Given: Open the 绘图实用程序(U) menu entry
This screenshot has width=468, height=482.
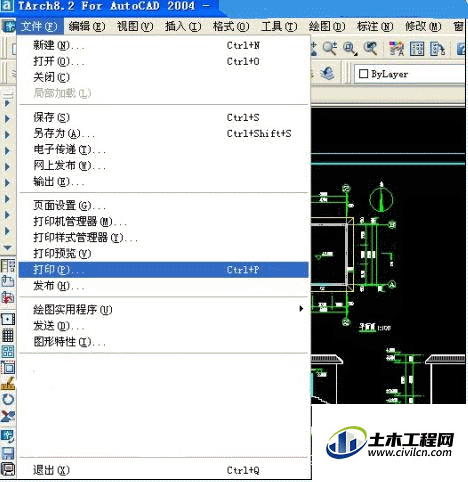Looking at the screenshot, I should pyautogui.click(x=163, y=309).
